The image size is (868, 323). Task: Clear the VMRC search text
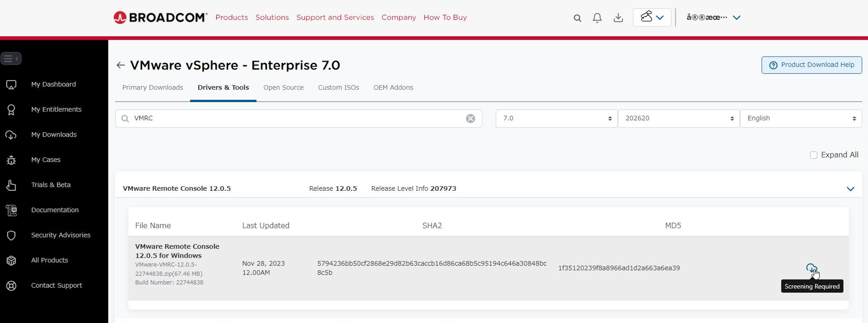[x=470, y=119]
